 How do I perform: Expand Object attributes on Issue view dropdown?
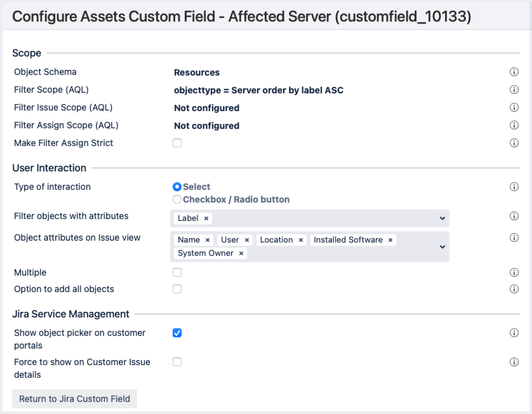click(442, 247)
